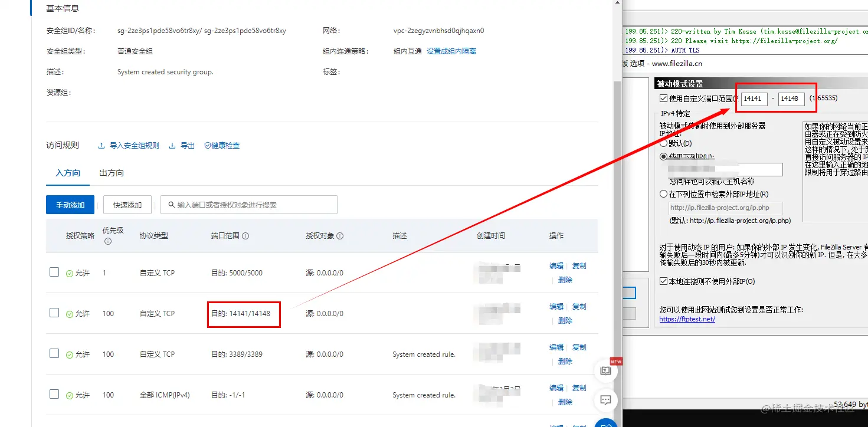Click the 全部 ICMP(IPv4) protocol cell
Image resolution: width=868 pixels, height=427 pixels.
point(165,395)
